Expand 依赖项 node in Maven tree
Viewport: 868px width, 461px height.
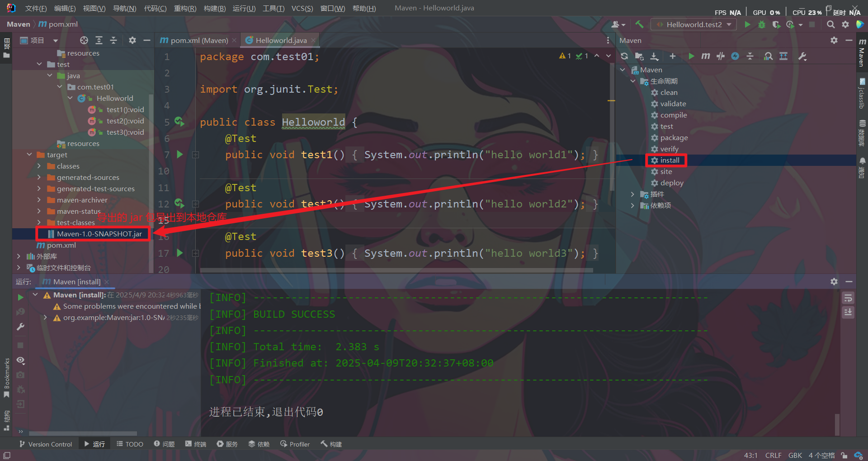coord(633,205)
